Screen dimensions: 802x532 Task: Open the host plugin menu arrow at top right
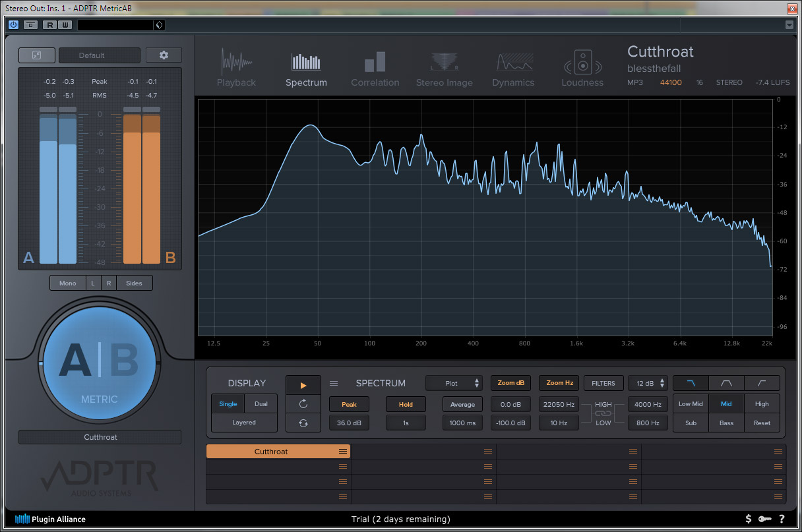pos(789,25)
